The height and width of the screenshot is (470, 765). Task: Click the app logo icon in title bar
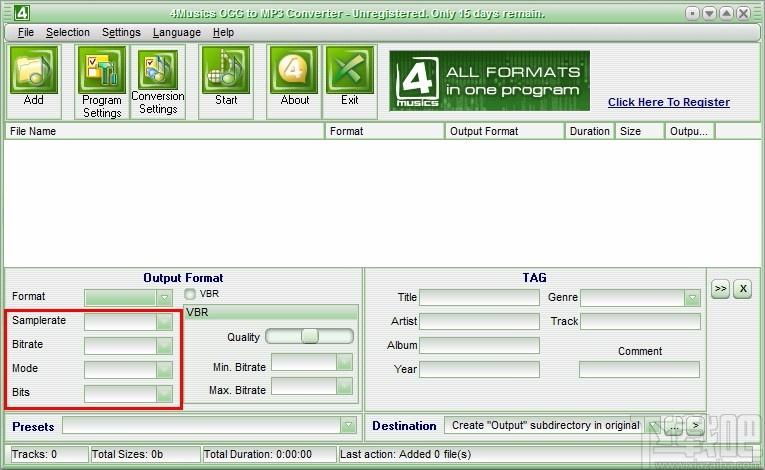21,13
